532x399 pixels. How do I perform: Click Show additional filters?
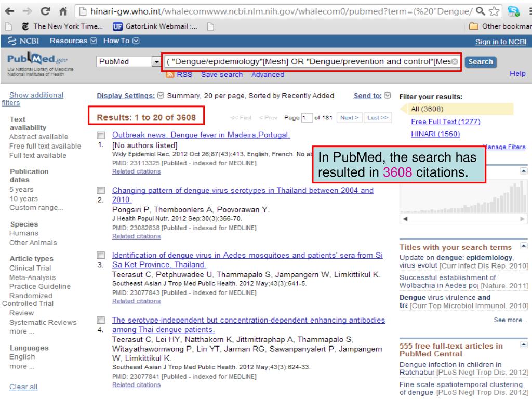[x=33, y=99]
